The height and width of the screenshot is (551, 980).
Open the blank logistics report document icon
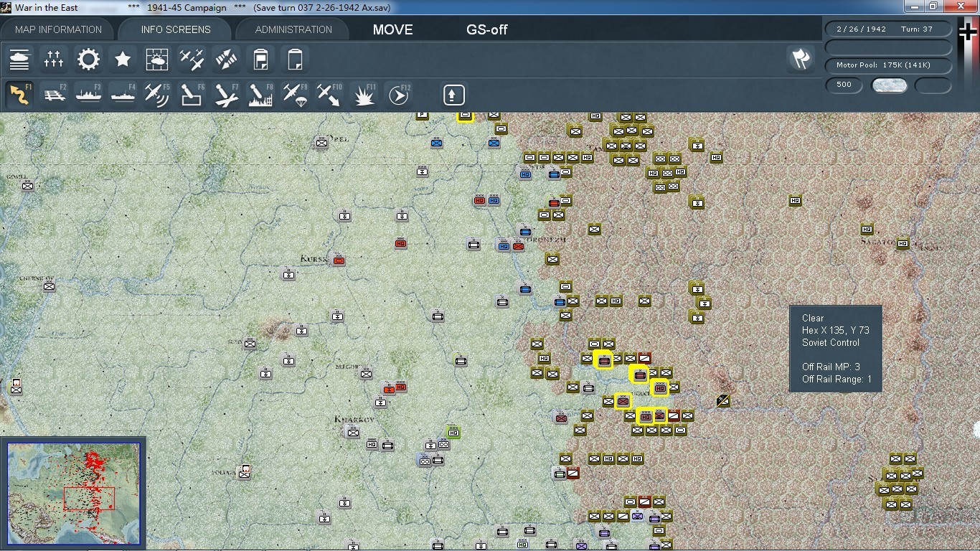click(x=295, y=59)
